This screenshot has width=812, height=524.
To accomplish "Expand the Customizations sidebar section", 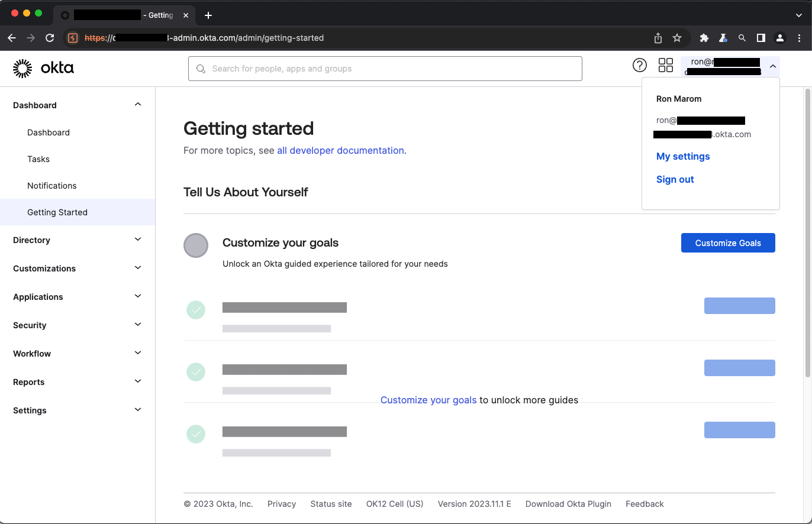I will click(138, 268).
